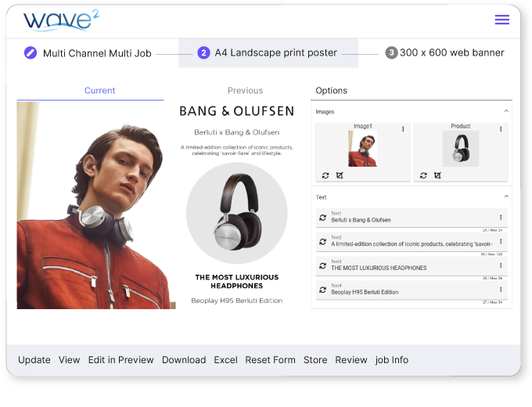Click Download in the bottom toolbar

184,360
